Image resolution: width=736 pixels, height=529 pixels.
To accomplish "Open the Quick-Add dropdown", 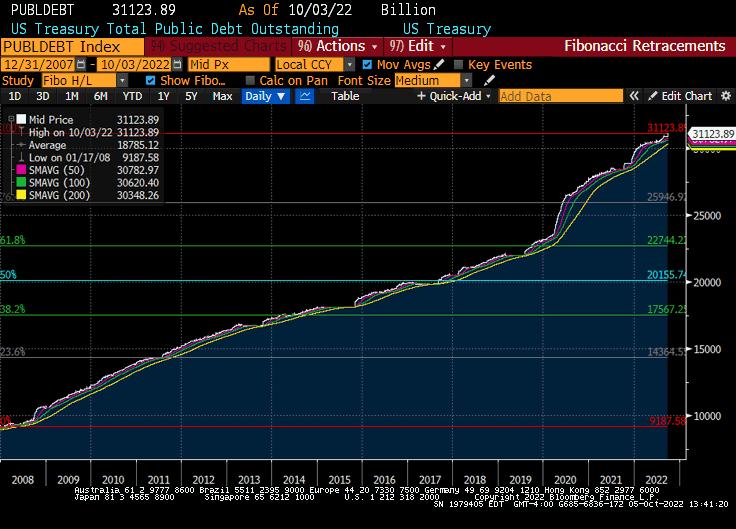I will (x=453, y=96).
